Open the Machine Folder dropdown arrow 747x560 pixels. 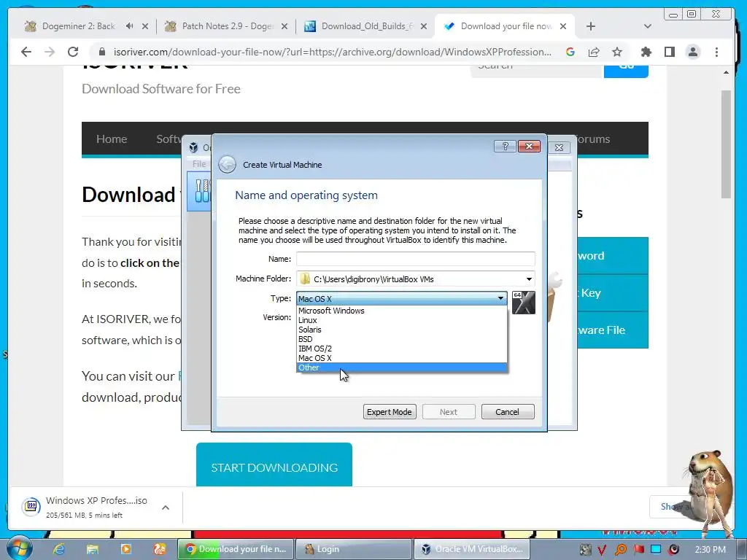[x=529, y=279]
